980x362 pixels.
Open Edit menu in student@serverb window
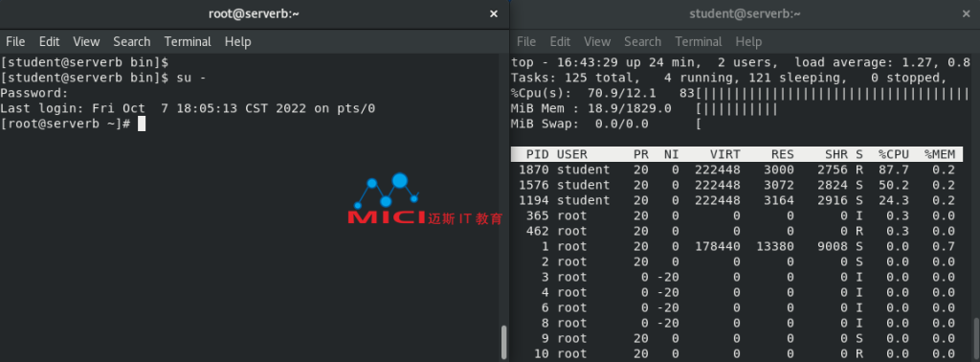(560, 42)
